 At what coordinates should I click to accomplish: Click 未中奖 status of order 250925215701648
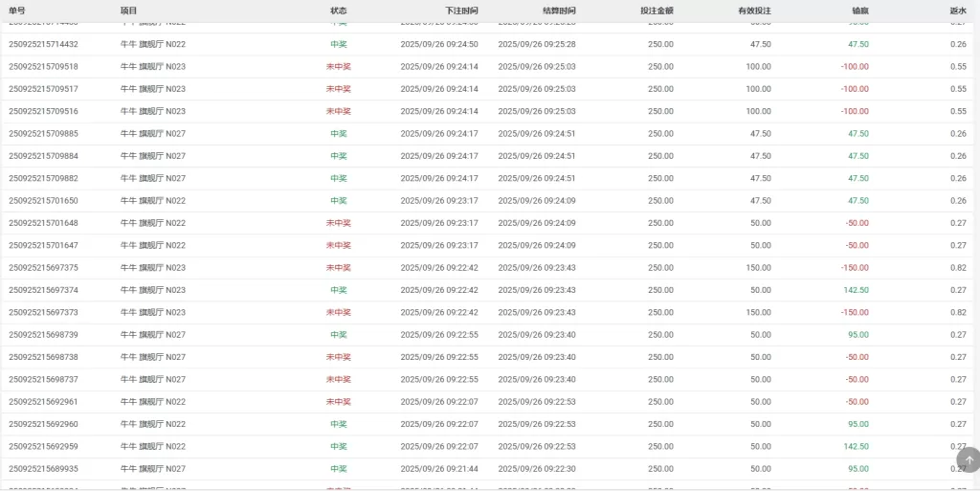338,223
